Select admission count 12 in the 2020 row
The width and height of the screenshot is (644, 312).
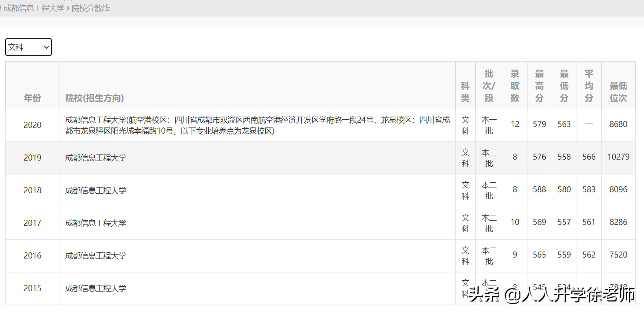click(x=515, y=124)
